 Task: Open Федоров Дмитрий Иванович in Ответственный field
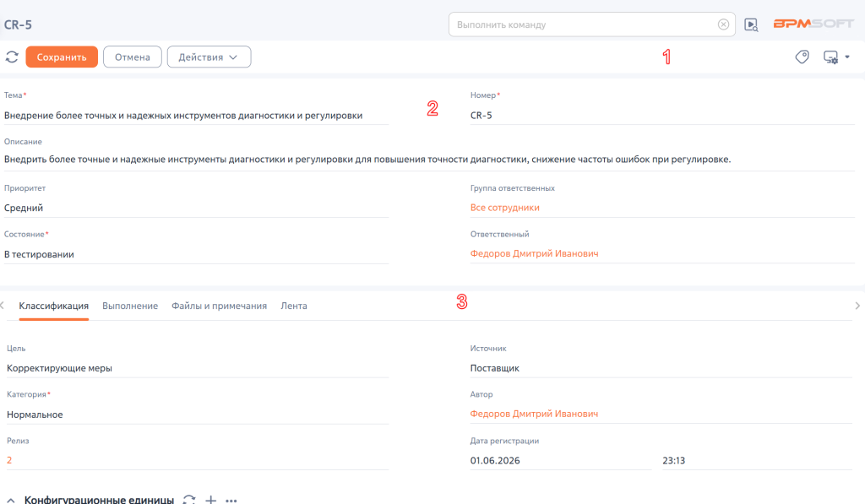click(x=534, y=253)
